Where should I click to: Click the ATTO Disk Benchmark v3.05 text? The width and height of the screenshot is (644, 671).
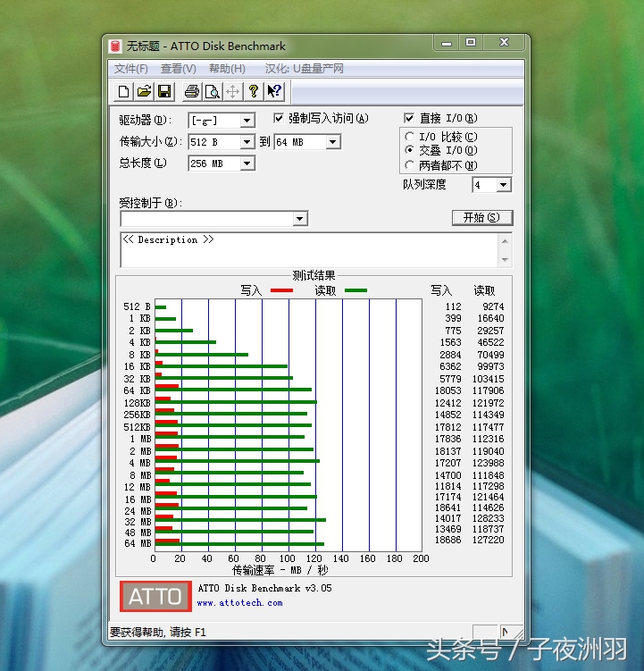[265, 588]
